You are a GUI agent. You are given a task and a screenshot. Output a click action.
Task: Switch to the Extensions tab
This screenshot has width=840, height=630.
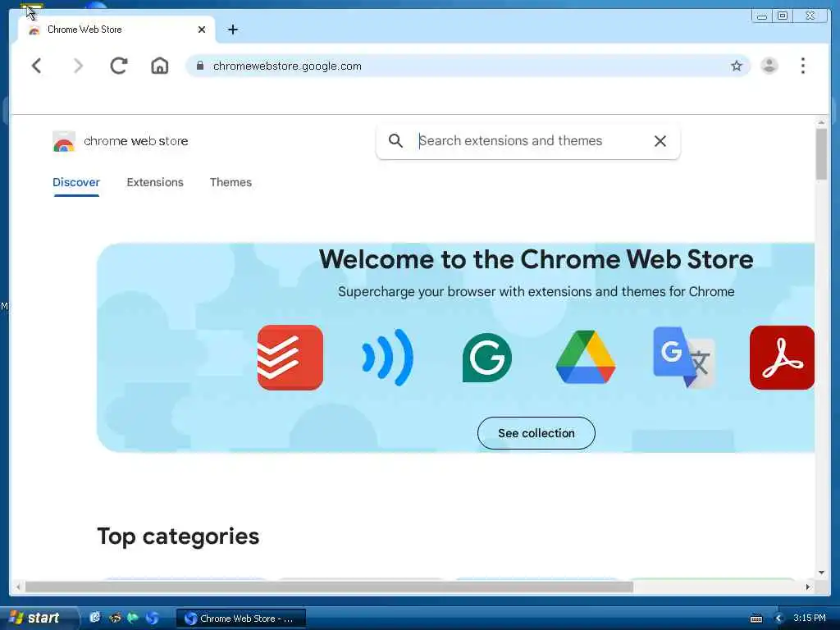click(155, 182)
